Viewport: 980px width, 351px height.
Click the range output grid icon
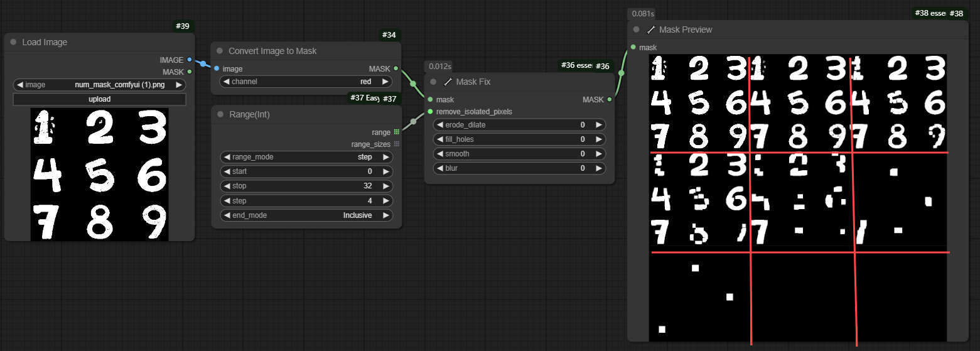pyautogui.click(x=396, y=132)
